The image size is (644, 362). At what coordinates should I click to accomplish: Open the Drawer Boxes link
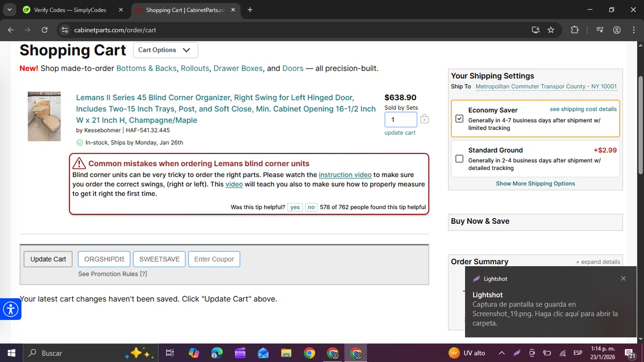click(x=238, y=68)
